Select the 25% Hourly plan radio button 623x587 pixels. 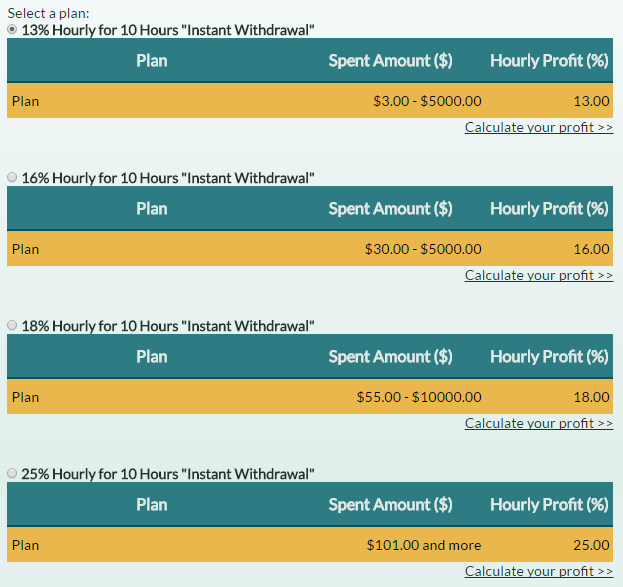12,474
